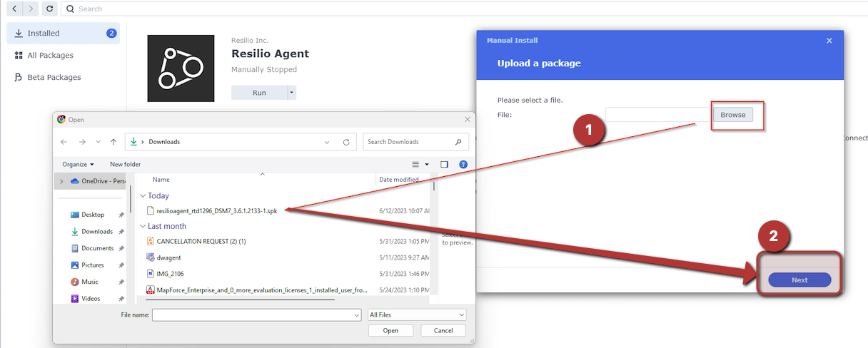The width and height of the screenshot is (868, 348).
Task: Expand the All Files type dropdown
Action: click(x=417, y=314)
